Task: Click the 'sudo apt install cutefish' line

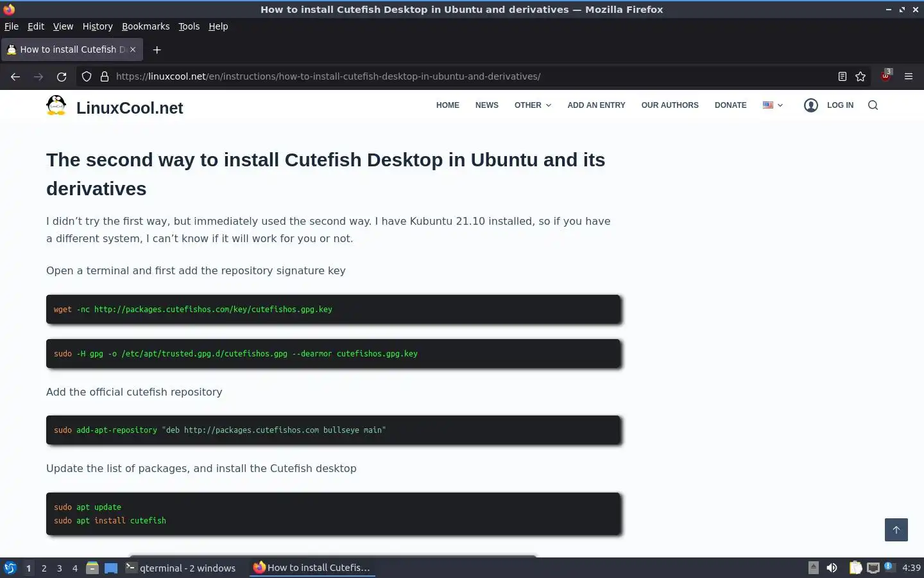Action: (110, 520)
